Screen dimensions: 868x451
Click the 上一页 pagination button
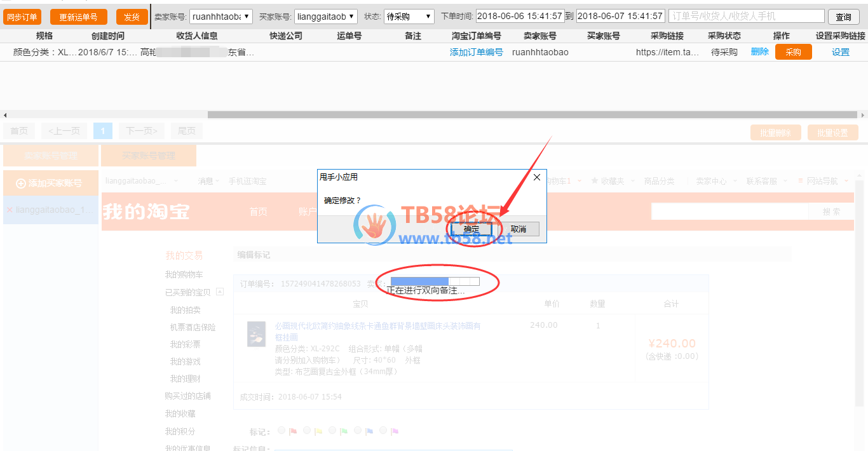click(64, 131)
